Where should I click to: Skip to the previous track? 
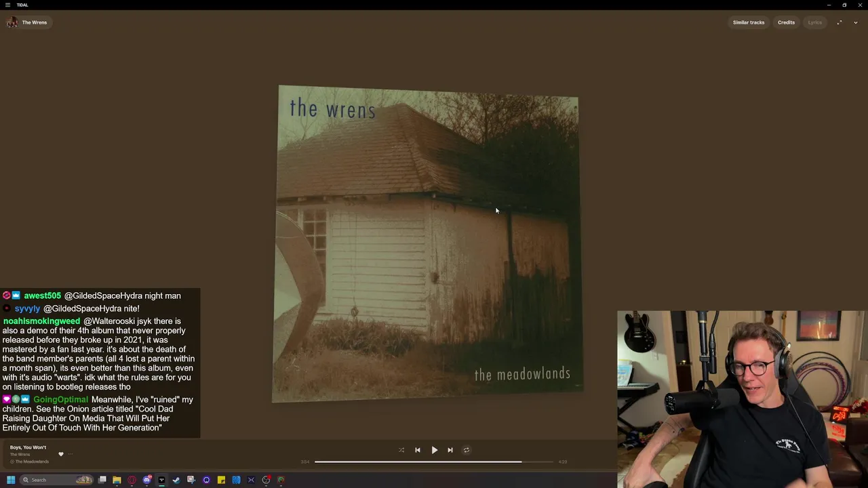[418, 450]
